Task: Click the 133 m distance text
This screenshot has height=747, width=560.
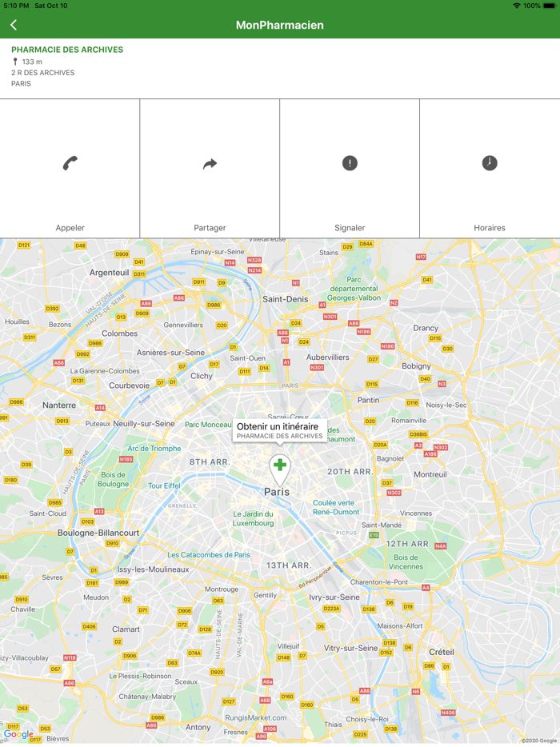Action: 32,62
